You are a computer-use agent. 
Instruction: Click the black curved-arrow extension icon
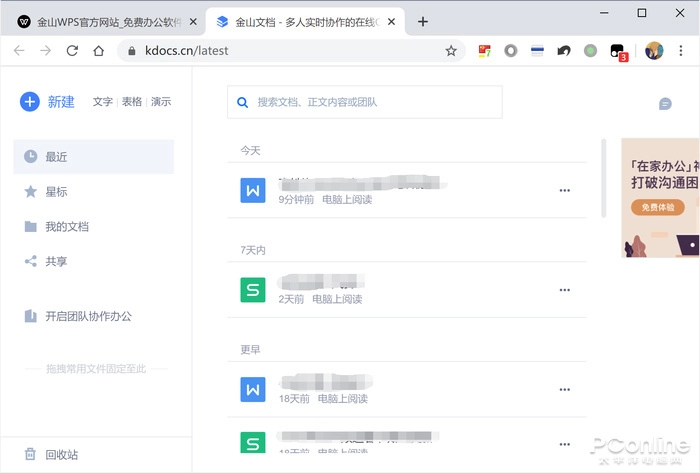tap(564, 50)
